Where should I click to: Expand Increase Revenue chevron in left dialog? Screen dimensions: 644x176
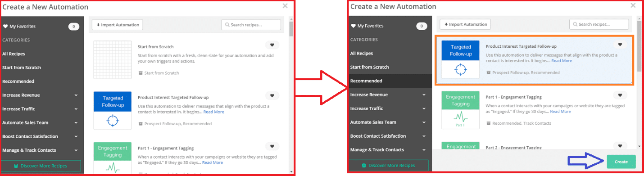tap(76, 95)
